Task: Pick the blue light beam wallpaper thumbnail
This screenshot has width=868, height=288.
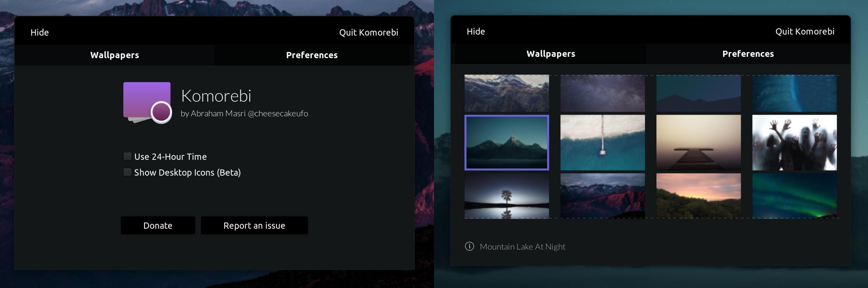Action: coord(795,93)
